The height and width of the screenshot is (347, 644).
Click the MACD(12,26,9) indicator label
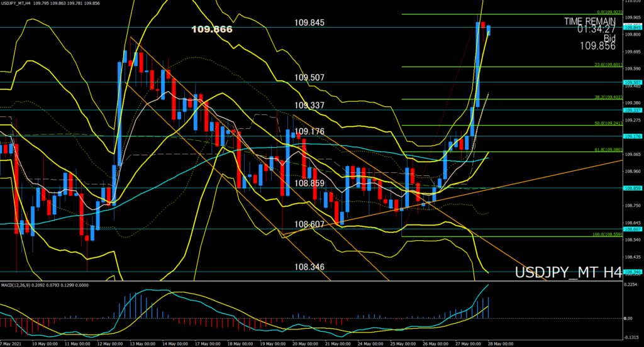pyautogui.click(x=15, y=285)
